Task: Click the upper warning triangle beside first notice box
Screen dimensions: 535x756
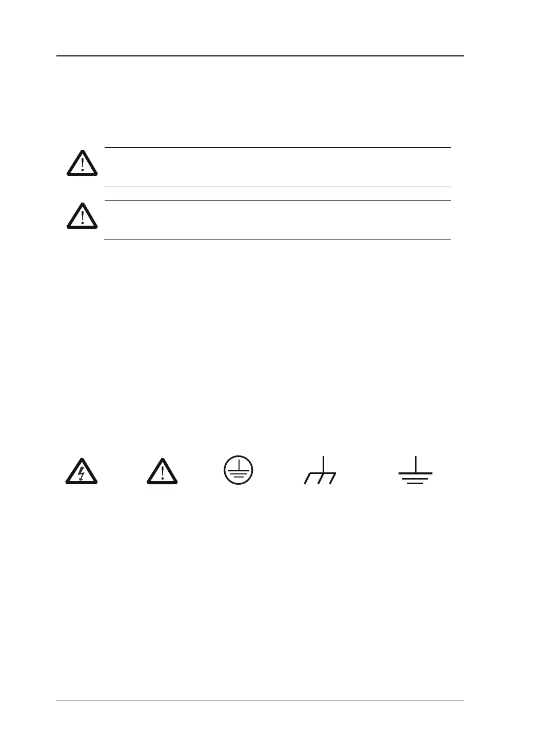Action: pos(82,163)
